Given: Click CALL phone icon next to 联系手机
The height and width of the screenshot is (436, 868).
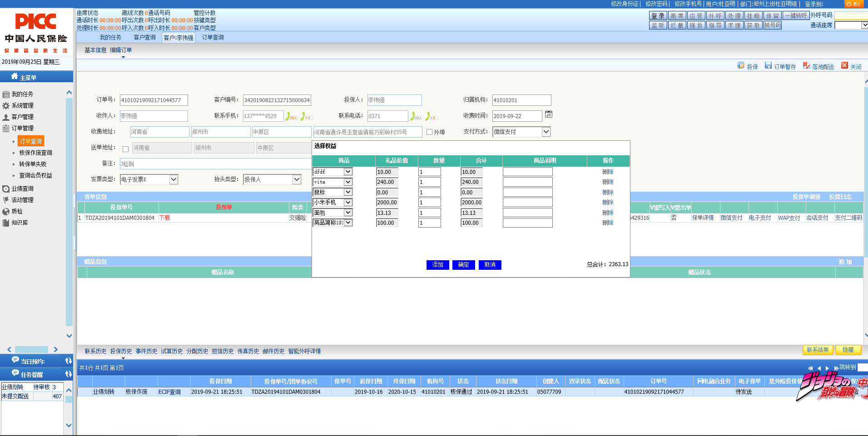Looking at the screenshot, I should (291, 116).
